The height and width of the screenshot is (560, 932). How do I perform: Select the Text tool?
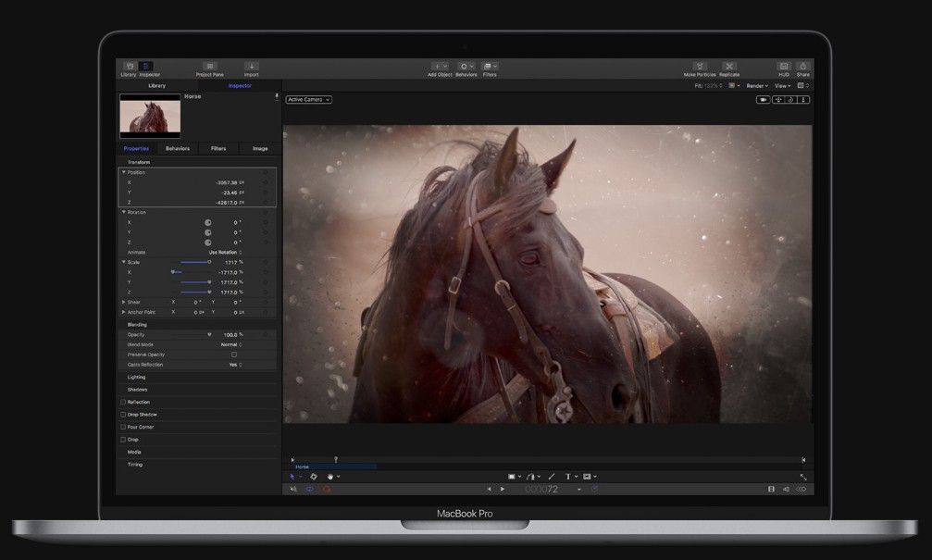[x=567, y=476]
